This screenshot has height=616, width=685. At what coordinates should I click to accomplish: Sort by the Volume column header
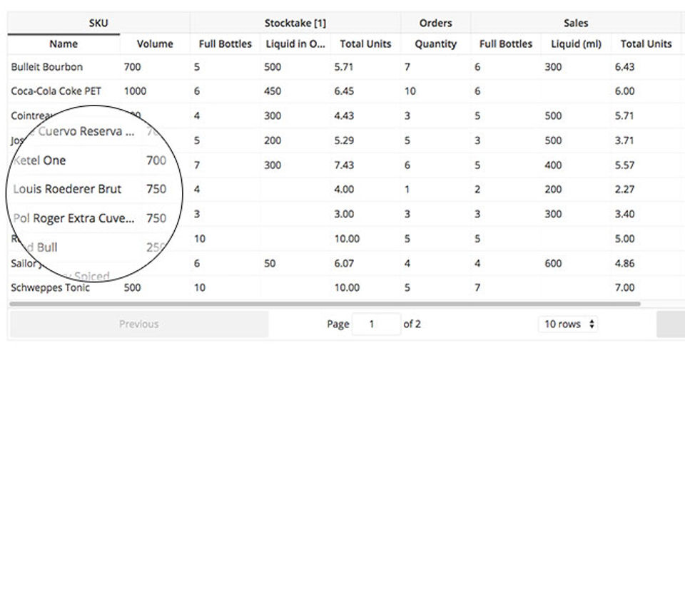click(x=155, y=43)
